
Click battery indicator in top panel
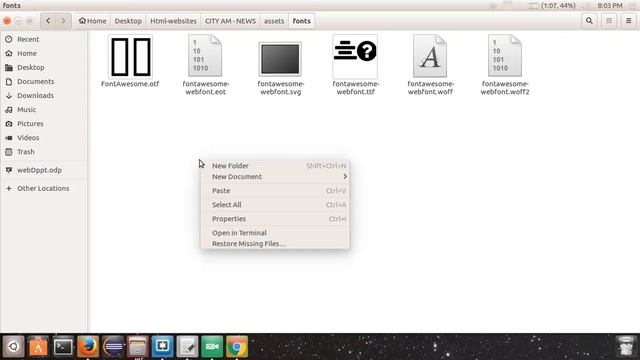552,5
